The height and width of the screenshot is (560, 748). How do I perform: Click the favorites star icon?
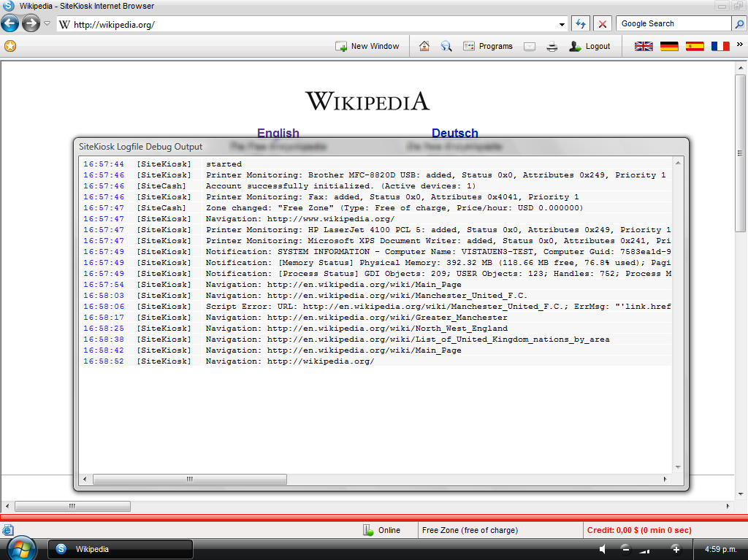coord(9,46)
